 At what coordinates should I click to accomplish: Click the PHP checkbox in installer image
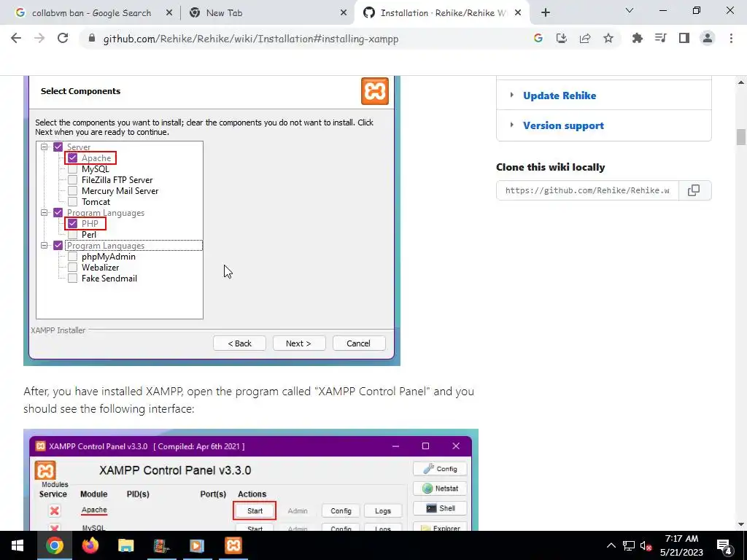coord(72,223)
